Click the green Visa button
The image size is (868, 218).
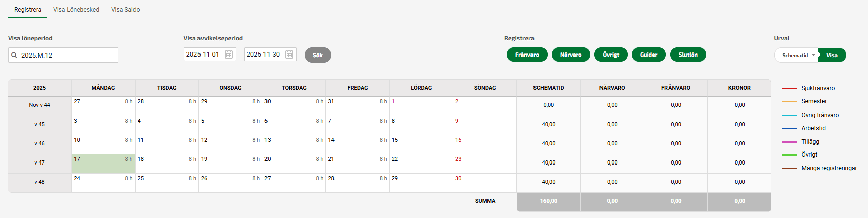pos(832,55)
